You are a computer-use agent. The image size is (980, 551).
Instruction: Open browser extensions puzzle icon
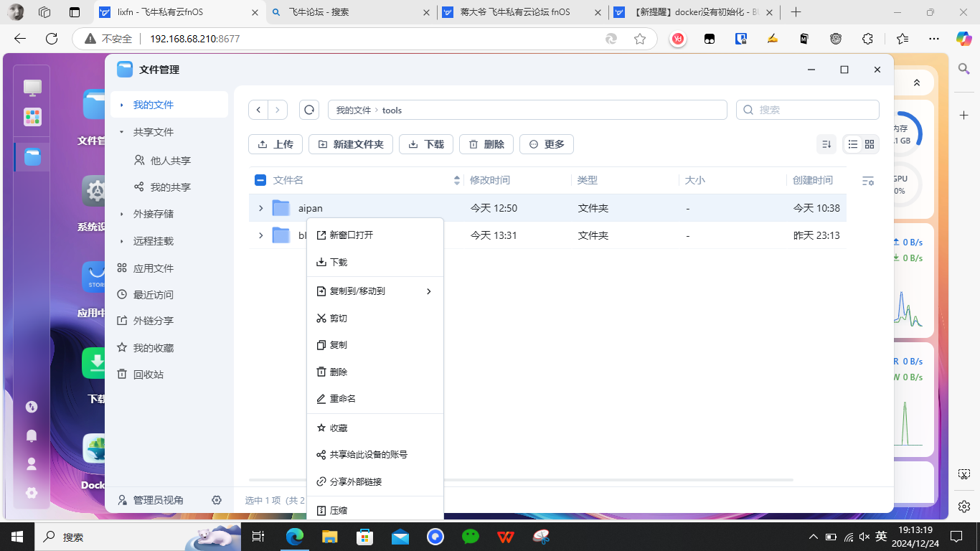(x=867, y=39)
